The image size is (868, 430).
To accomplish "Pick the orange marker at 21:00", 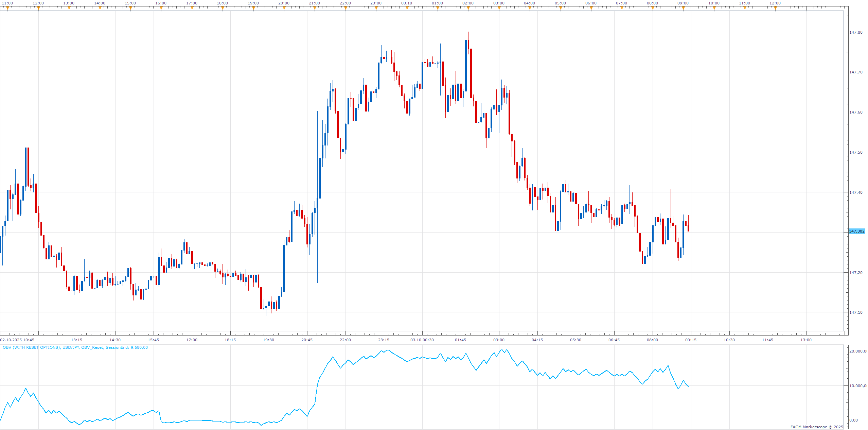I will coord(315,8).
